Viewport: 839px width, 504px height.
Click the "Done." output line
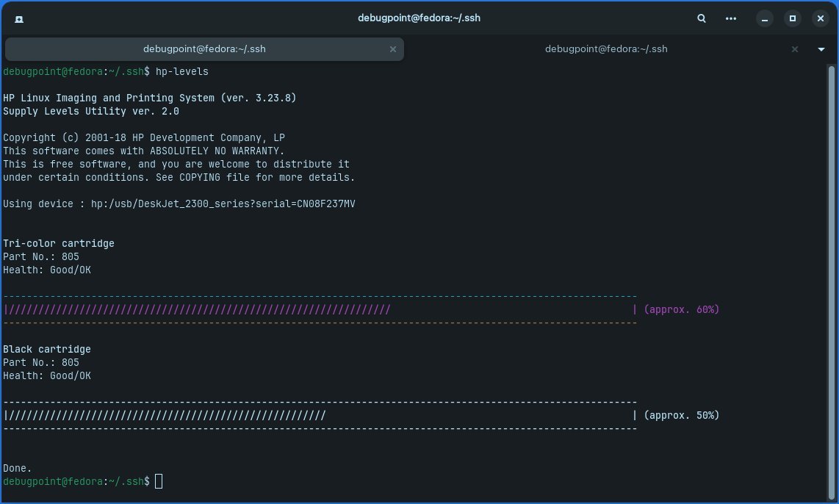click(17, 468)
